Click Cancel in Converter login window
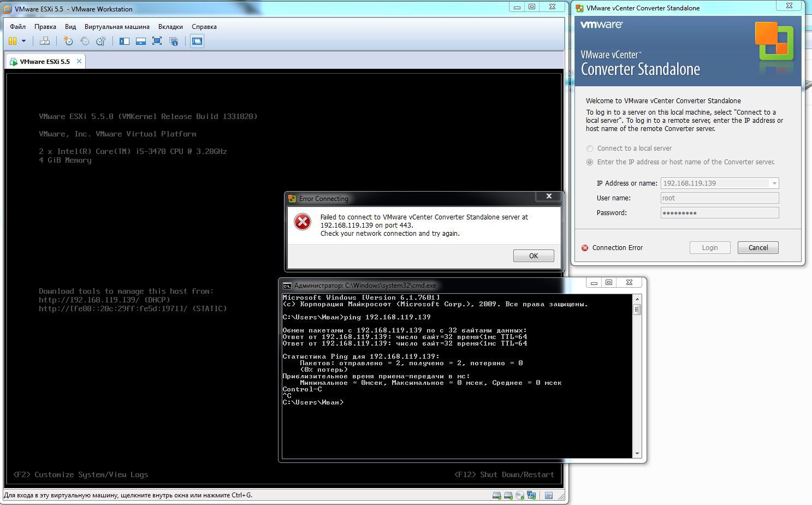Screen dimensions: 812x505 [x=758, y=247]
